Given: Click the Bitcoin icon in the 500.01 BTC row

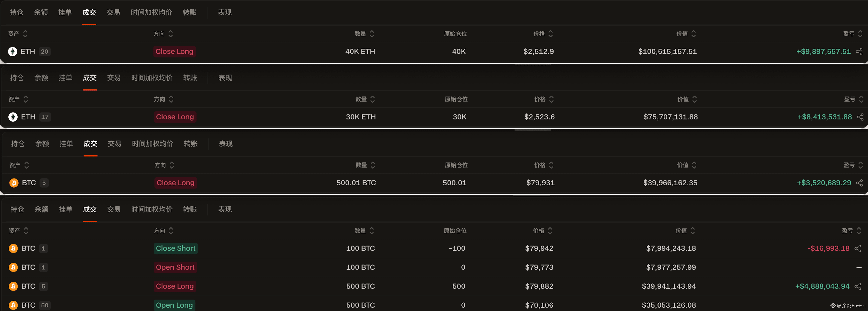Looking at the screenshot, I should coord(14,183).
